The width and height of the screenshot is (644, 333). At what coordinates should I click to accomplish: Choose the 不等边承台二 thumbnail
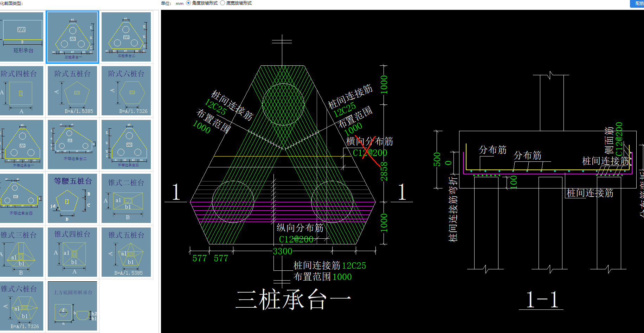click(x=72, y=145)
